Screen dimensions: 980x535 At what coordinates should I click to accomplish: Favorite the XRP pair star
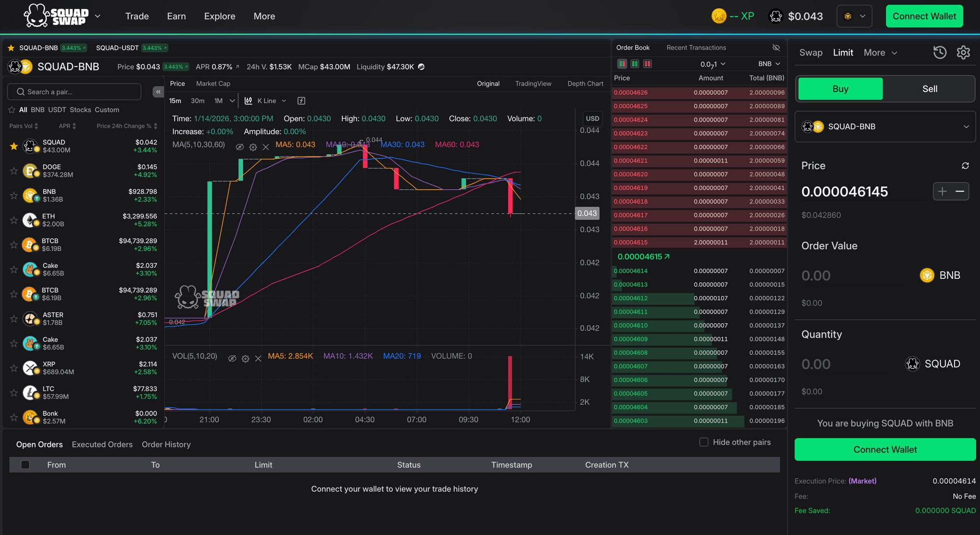pos(14,368)
